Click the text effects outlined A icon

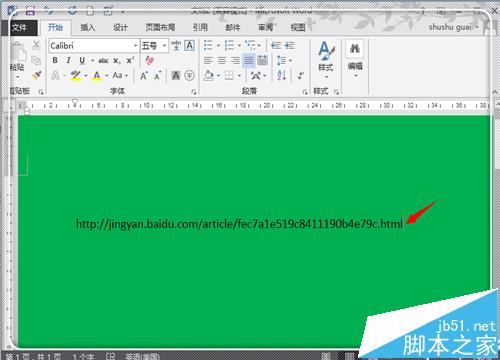click(55, 76)
